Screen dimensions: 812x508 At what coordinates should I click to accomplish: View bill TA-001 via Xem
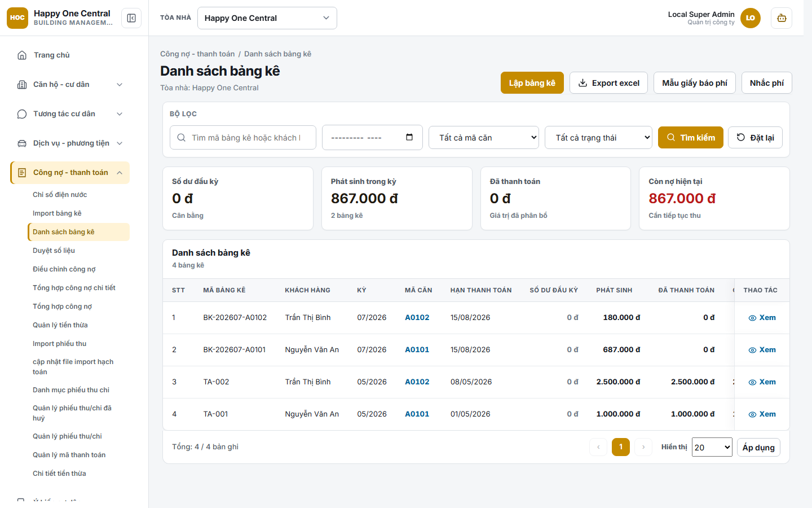point(762,414)
